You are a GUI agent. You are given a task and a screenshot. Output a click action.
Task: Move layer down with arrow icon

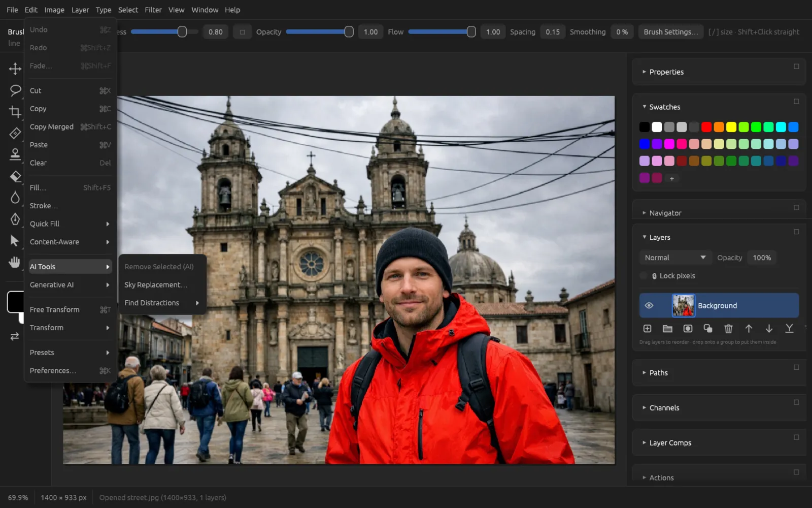point(769,329)
